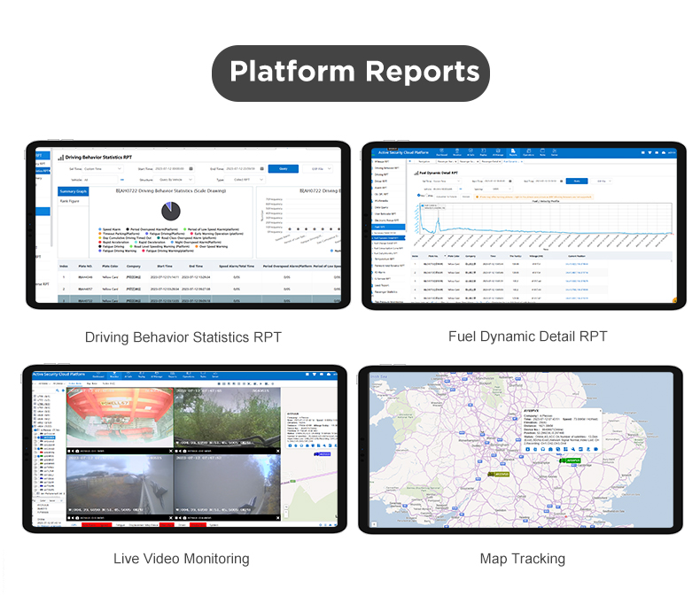Open the Sel Time dropdown in Driving Behavior report
This screenshot has height=611, width=700.
[103, 168]
